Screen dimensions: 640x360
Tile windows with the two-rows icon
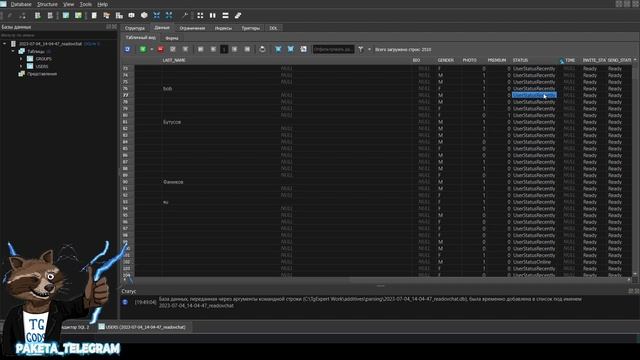point(225,16)
